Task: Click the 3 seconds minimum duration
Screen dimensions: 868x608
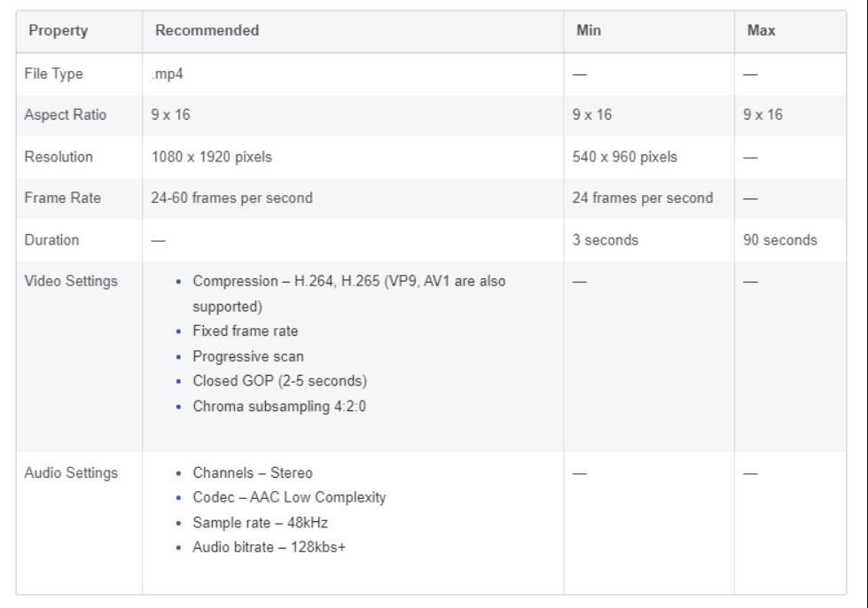Action: pos(606,239)
